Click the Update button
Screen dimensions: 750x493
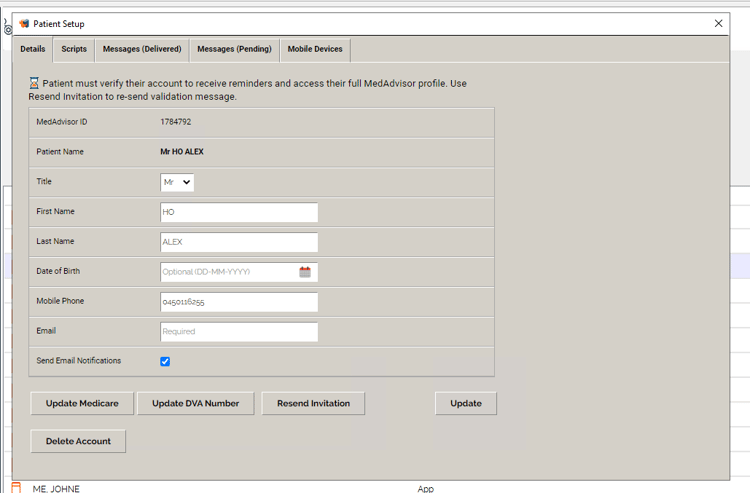click(x=465, y=403)
